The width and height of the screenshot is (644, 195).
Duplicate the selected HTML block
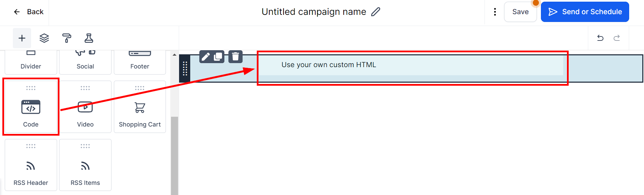coord(218,56)
